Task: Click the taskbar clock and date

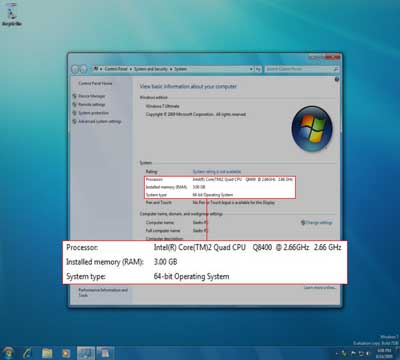Action: [384, 353]
